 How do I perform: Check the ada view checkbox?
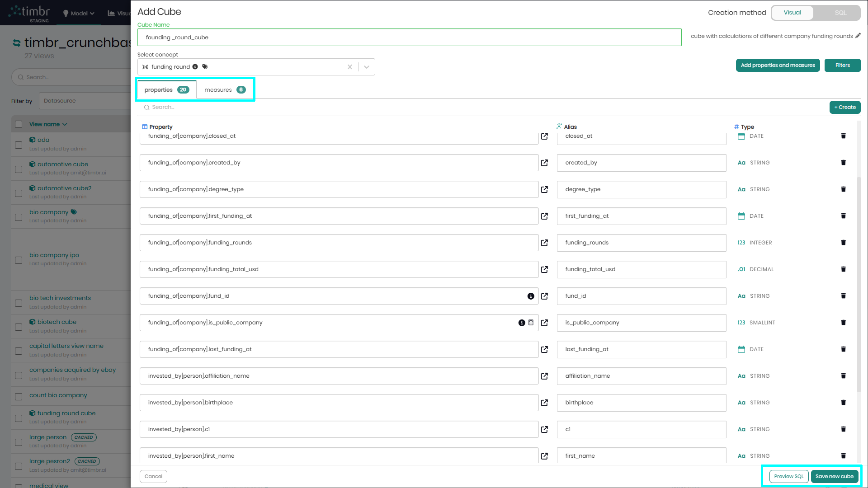19,145
